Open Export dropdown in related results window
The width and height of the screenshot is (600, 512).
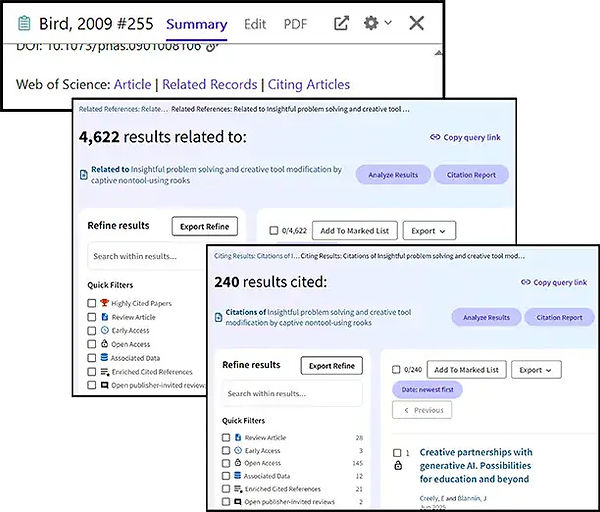429,231
